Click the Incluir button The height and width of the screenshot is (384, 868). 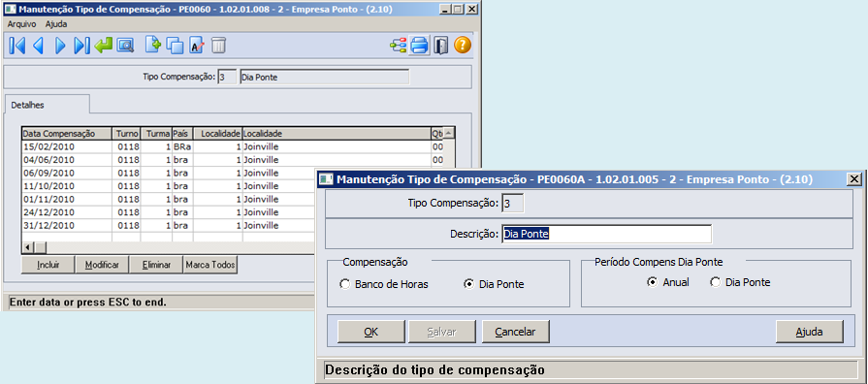(x=48, y=265)
